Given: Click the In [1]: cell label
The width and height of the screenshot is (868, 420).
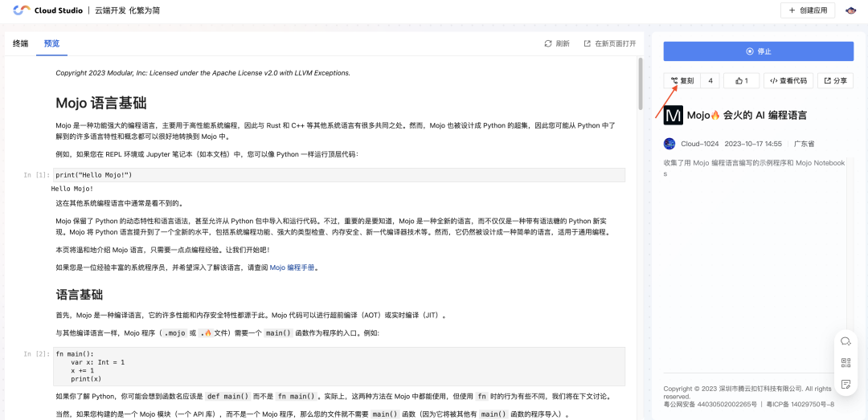Looking at the screenshot, I should click(x=36, y=175).
